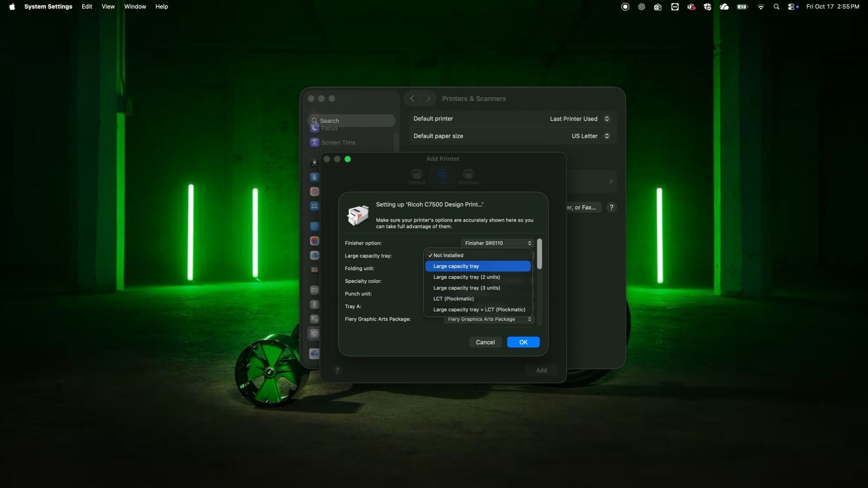Open Spotlight search in the menu bar
Image resolution: width=868 pixels, height=488 pixels.
[x=776, y=7]
